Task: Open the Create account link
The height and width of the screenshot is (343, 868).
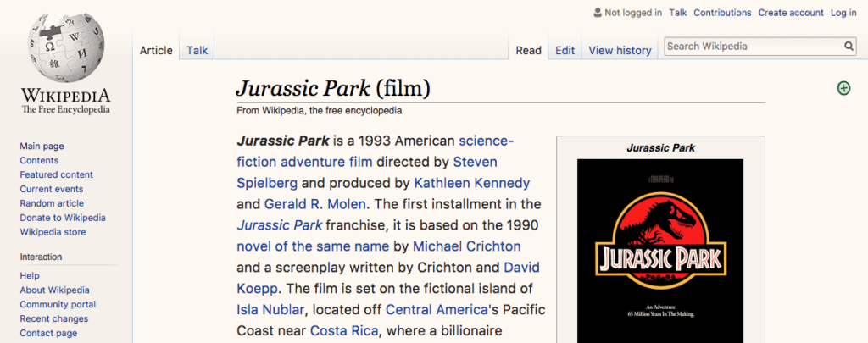Action: click(790, 13)
